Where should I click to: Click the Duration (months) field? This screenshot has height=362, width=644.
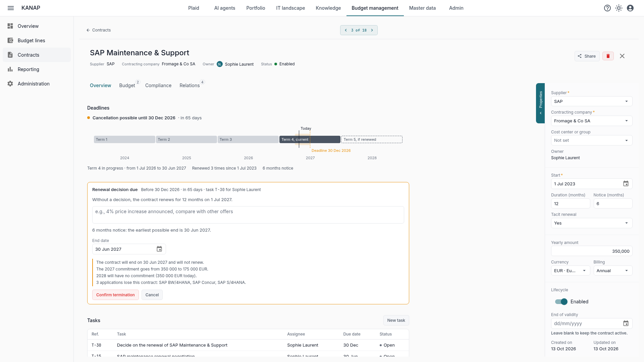coord(571,204)
